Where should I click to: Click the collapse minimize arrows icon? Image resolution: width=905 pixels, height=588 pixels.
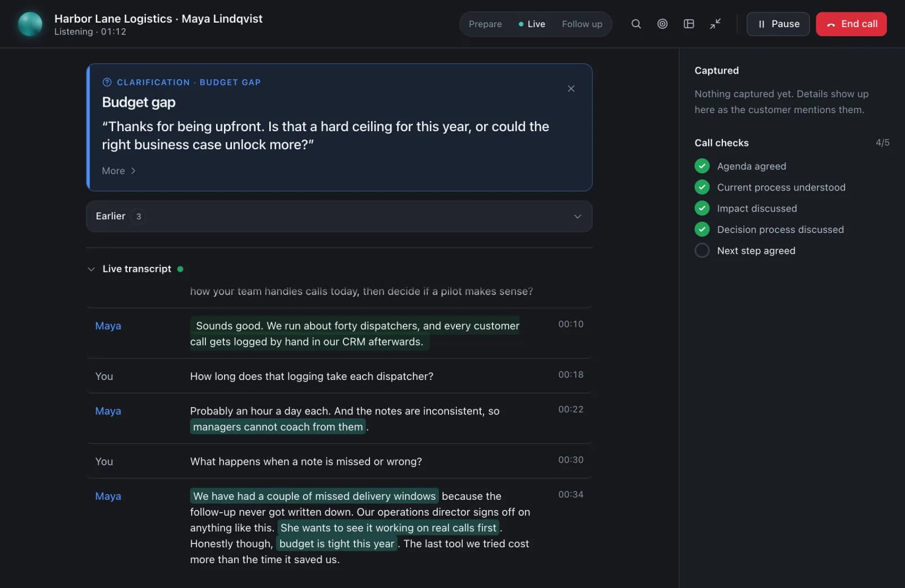click(716, 24)
